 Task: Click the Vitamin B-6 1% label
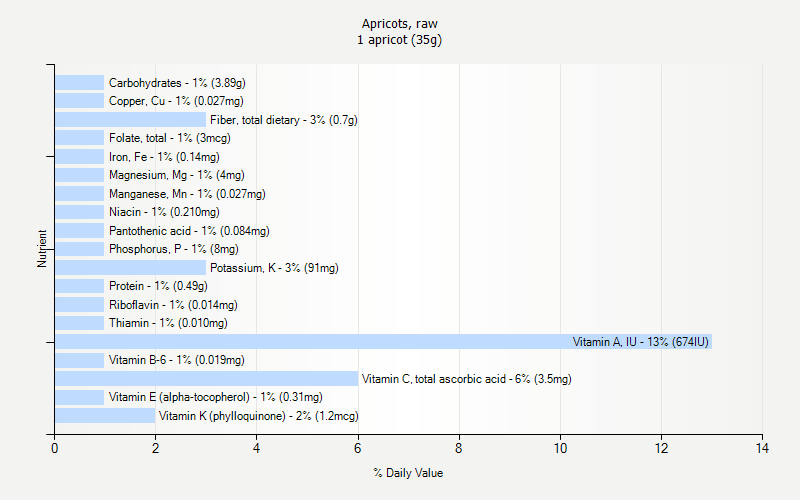tap(177, 360)
